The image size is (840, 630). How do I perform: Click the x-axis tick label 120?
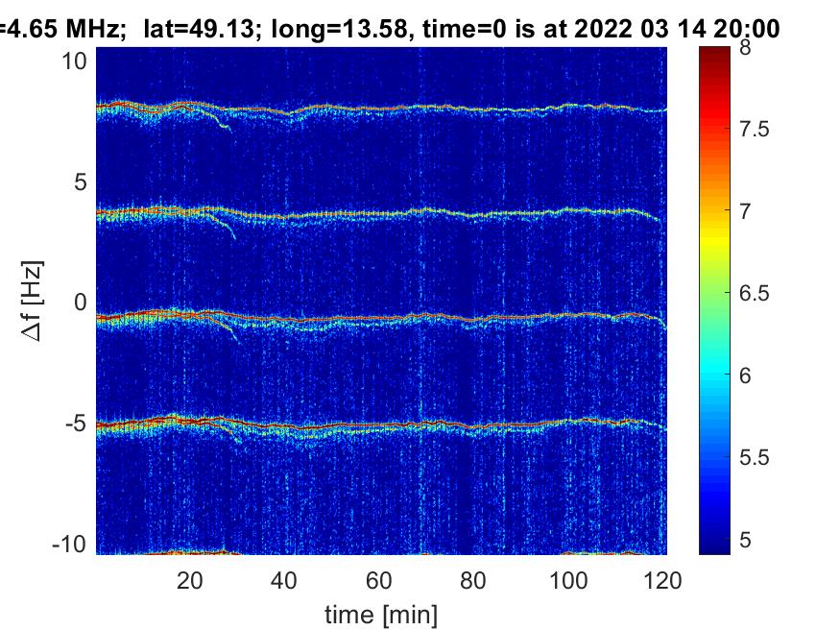click(662, 581)
